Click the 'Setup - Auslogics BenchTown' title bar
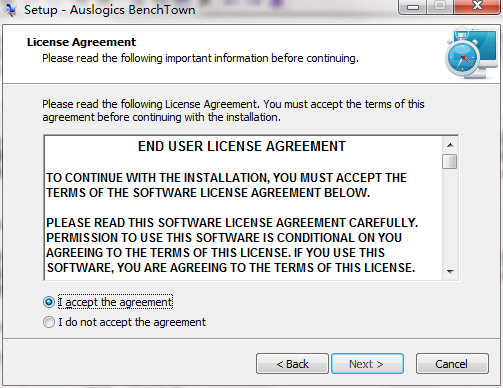The width and height of the screenshot is (503, 388). click(x=109, y=9)
